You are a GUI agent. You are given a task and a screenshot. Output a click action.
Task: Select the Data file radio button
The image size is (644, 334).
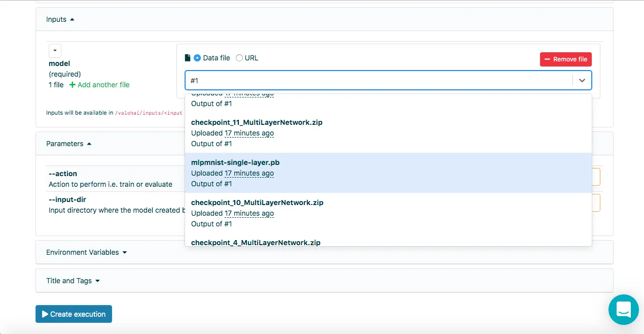pos(197,58)
